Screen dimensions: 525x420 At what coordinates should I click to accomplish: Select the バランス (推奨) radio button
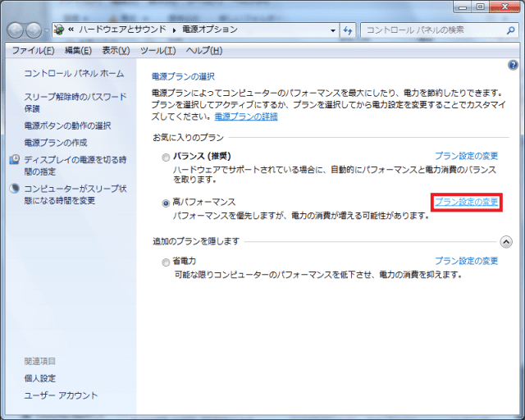point(166,157)
